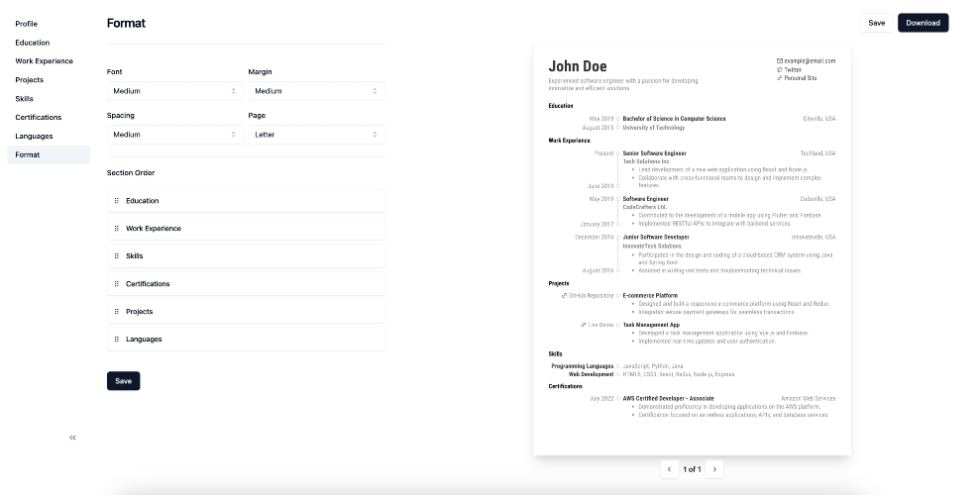Click the Work Experience section order row
This screenshot has height=495, width=980.
pyautogui.click(x=247, y=229)
